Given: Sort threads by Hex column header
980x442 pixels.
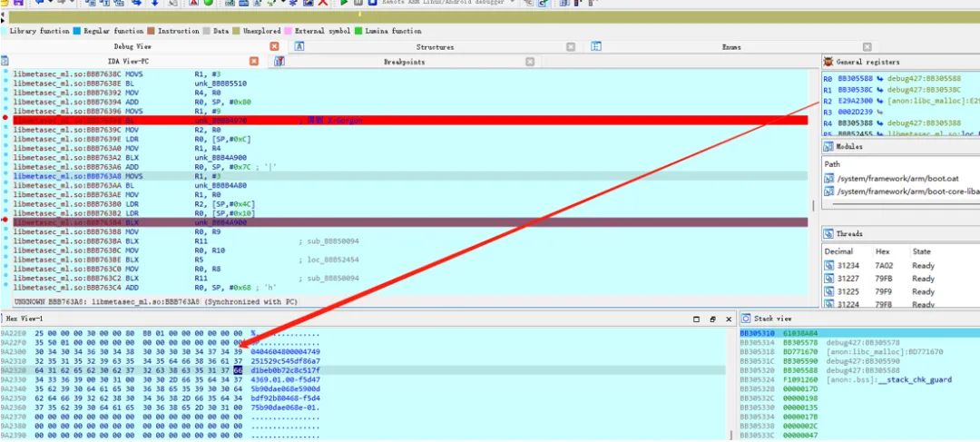Looking at the screenshot, I should coord(882,251).
